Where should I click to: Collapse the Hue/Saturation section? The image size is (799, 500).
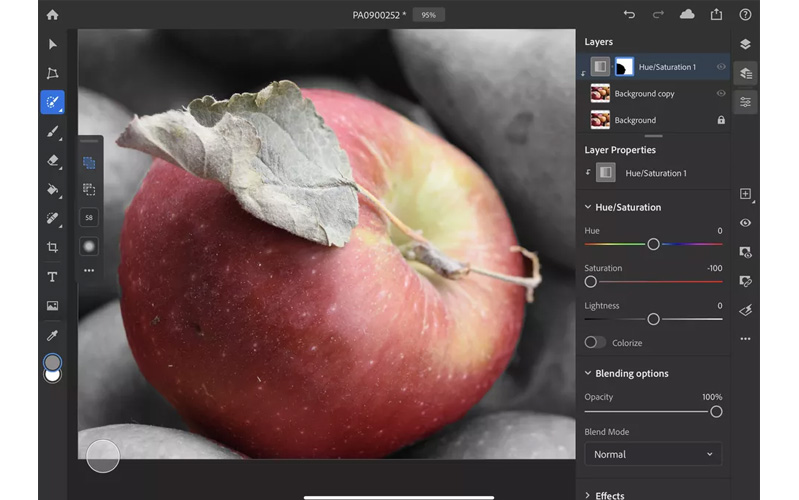(587, 207)
